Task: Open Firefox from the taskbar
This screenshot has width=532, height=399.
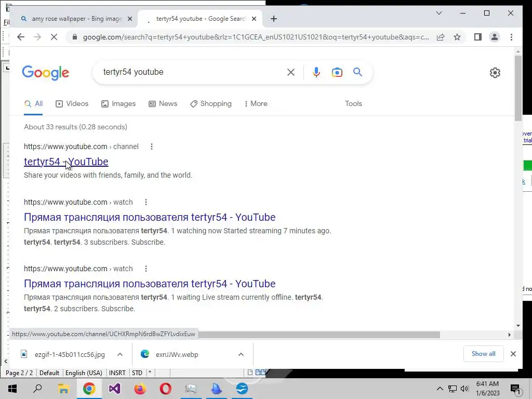Action: [140, 389]
